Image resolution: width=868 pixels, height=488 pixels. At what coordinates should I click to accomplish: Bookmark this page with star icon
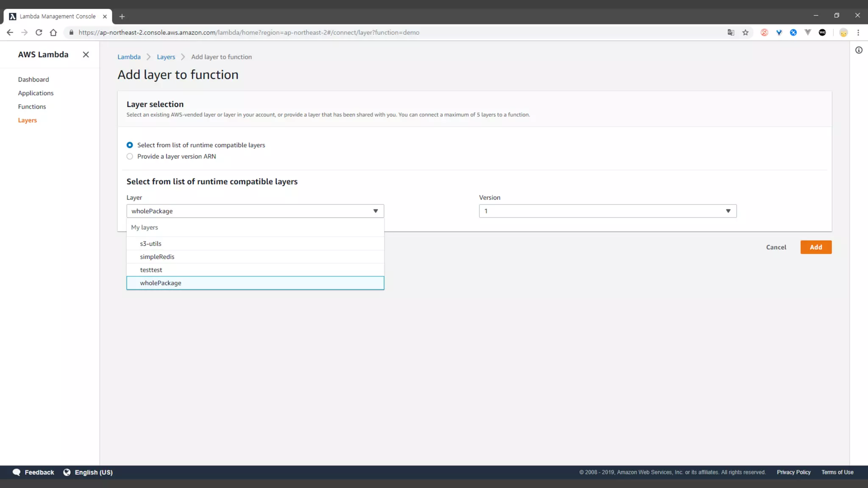click(746, 33)
